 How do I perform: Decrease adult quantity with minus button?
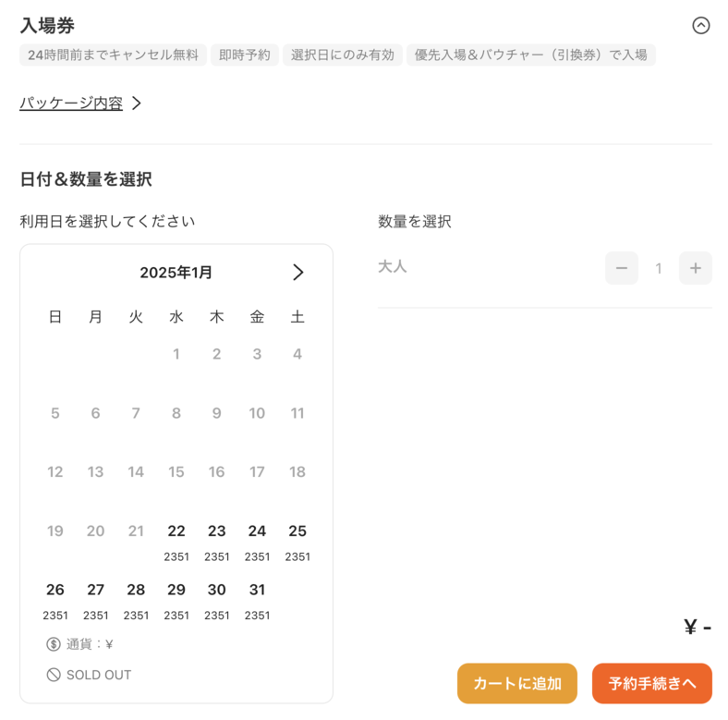tap(622, 268)
